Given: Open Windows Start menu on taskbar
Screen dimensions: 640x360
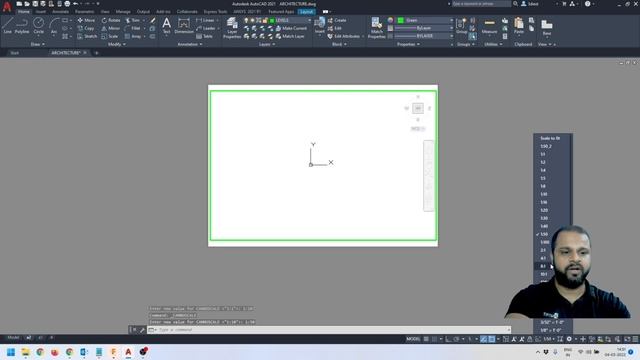Looking at the screenshot, I should click(11, 352).
